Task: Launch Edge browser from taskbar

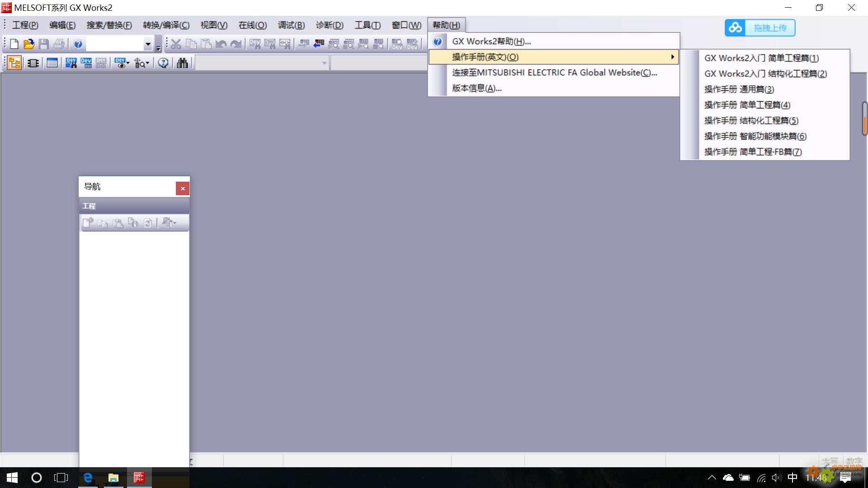Action: 88,478
